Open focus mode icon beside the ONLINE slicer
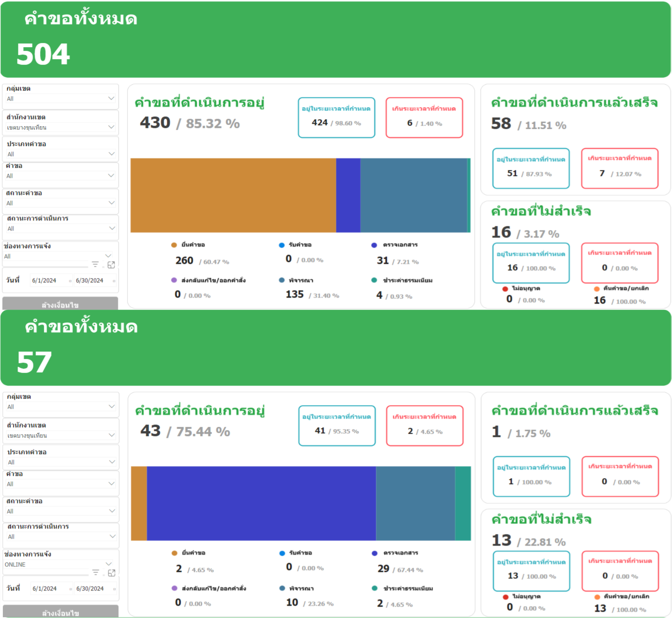This screenshot has width=672, height=619. coord(111,573)
